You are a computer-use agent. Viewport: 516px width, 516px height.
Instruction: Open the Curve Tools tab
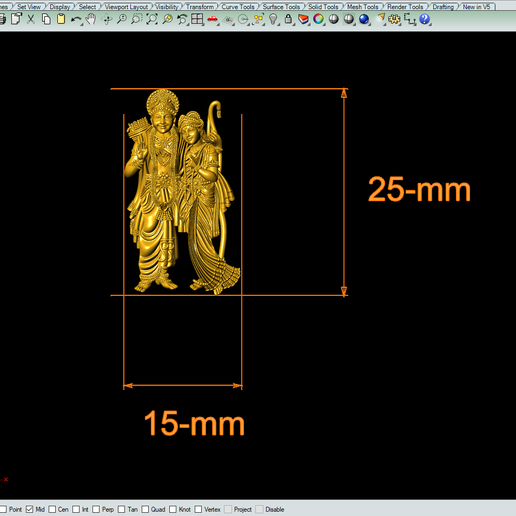[x=238, y=6]
